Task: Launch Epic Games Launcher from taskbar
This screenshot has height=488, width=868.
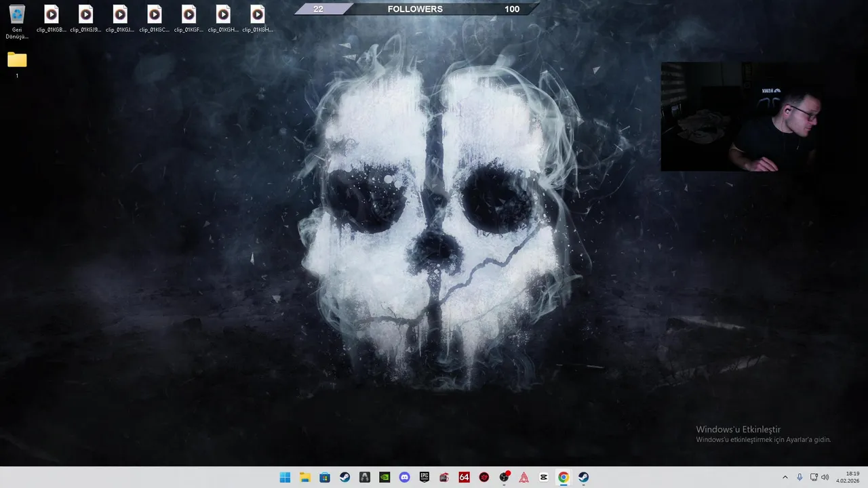Action: pyautogui.click(x=425, y=477)
